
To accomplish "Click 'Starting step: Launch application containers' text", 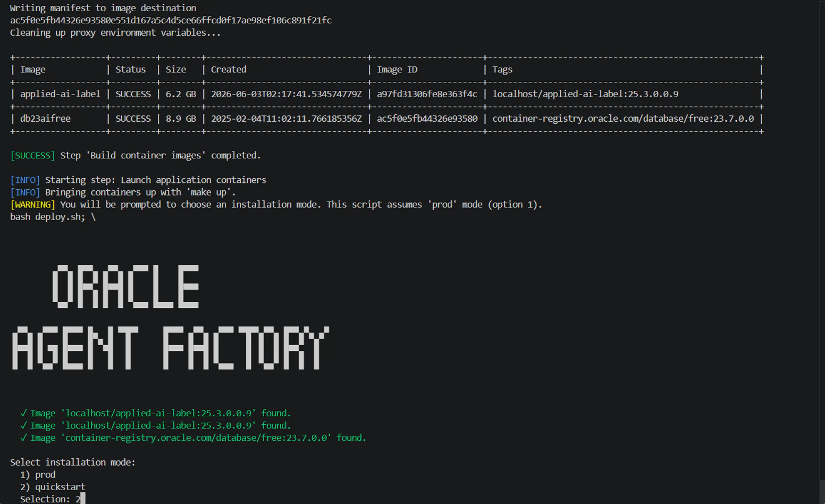I will [156, 180].
